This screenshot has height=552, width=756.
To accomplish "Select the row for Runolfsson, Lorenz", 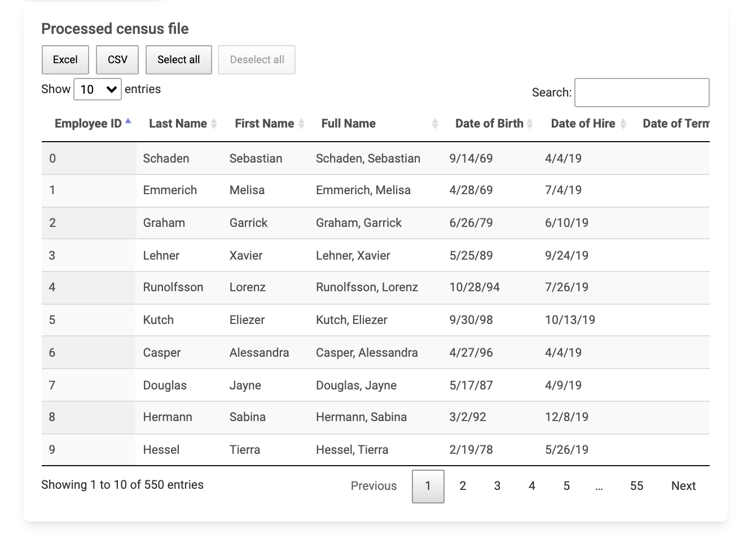I will (367, 287).
